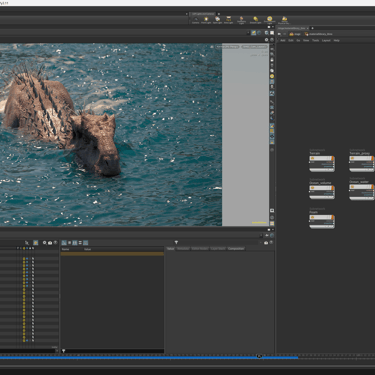Viewport: 375px width, 375px height.
Task: Select the Camera shelf tool
Action: [196, 20]
